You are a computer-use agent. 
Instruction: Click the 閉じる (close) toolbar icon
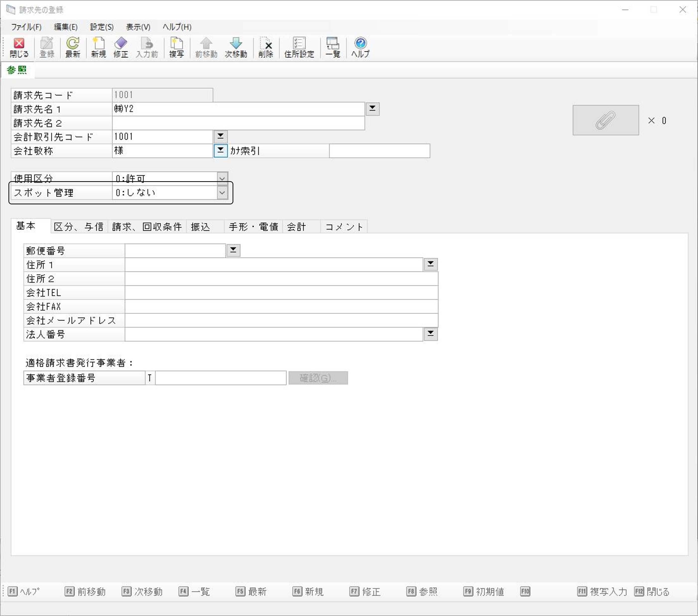pos(19,47)
